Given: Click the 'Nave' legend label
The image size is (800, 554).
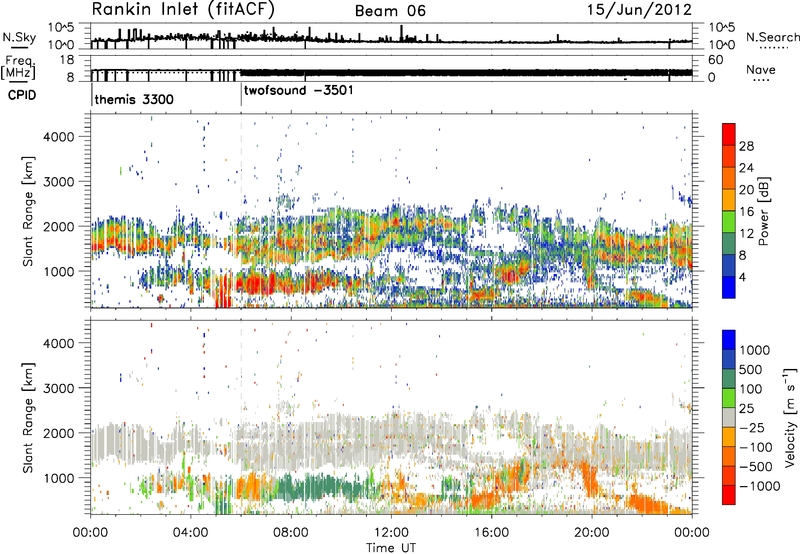Looking at the screenshot, I should (761, 69).
